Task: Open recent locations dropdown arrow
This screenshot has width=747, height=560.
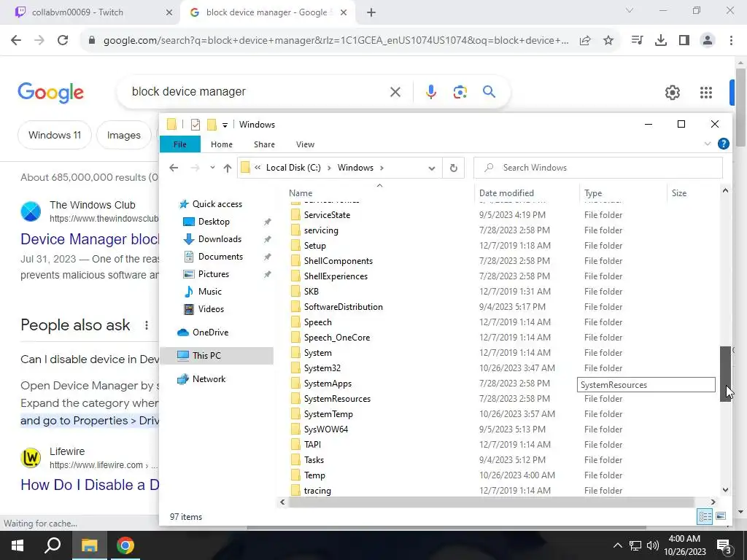Action: click(212, 168)
